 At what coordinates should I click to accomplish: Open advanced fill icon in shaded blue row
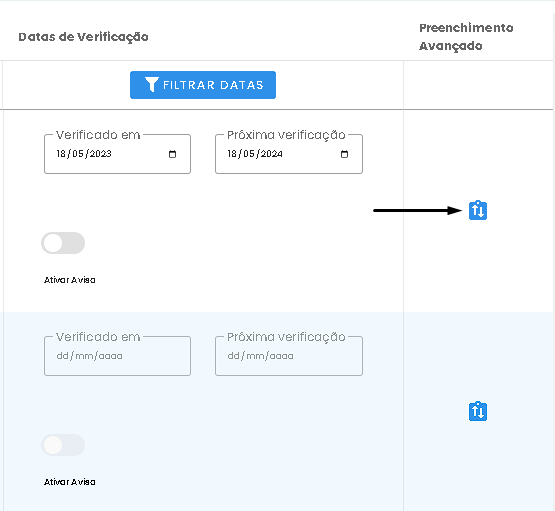[x=478, y=411]
